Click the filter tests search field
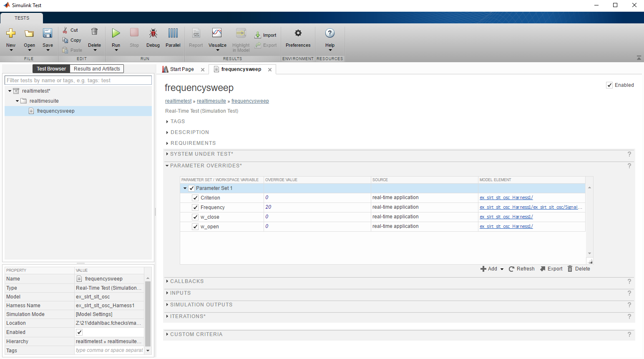This screenshot has width=644, height=359. tap(78, 80)
